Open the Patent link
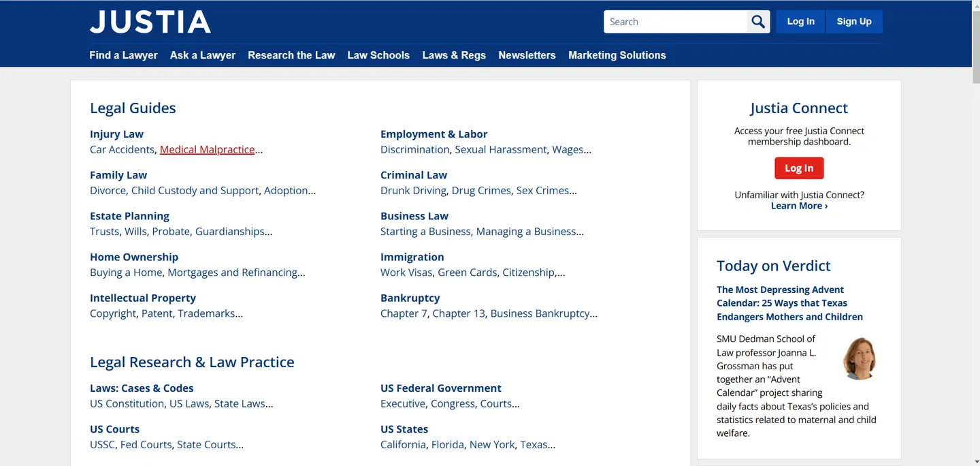This screenshot has height=466, width=980. pos(157,313)
